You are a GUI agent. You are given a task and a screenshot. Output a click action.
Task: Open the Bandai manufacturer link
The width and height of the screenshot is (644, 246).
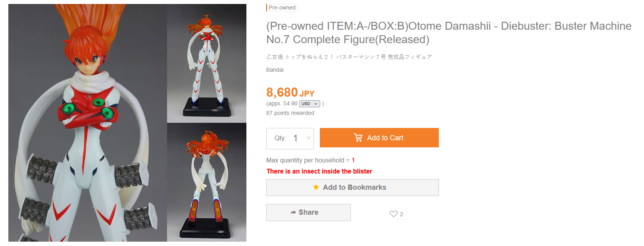point(275,70)
